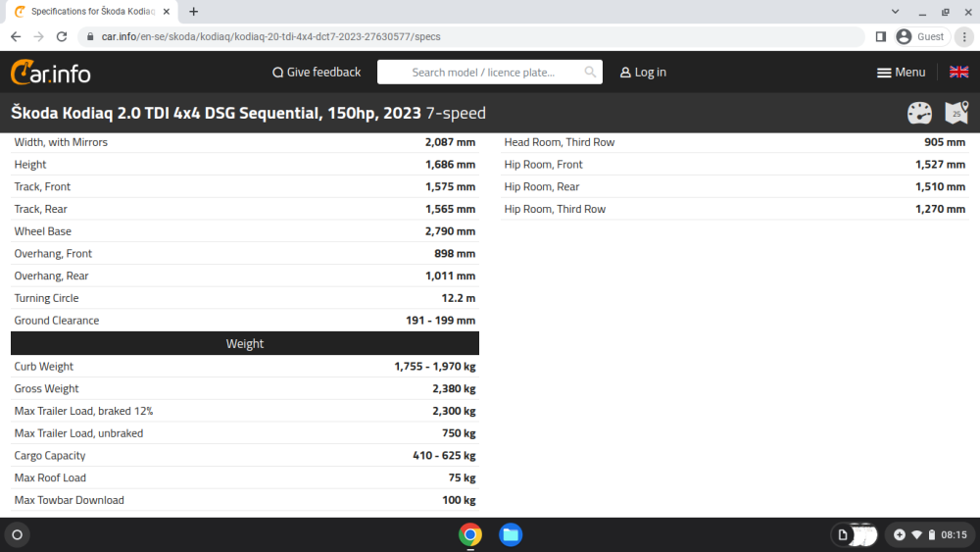This screenshot has height=552, width=980.
Task: Click the search magnifier icon
Action: (589, 72)
